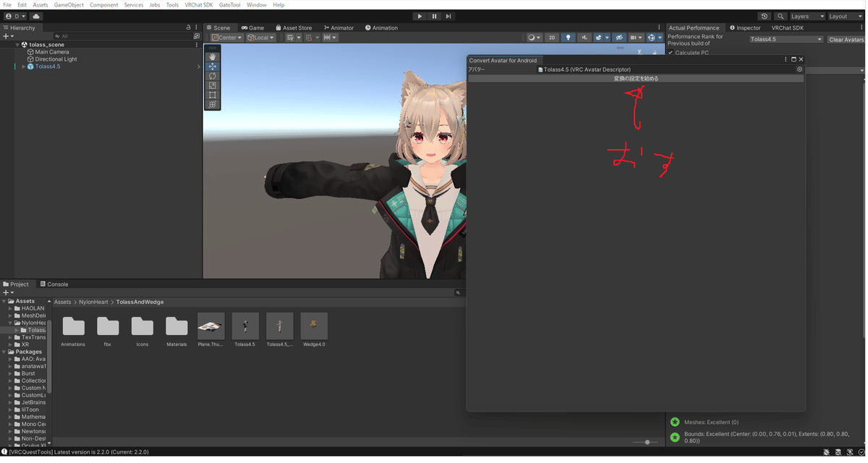The height and width of the screenshot is (463, 868).
Task: Click the Hierarchy search-by-type icon
Action: (196, 36)
